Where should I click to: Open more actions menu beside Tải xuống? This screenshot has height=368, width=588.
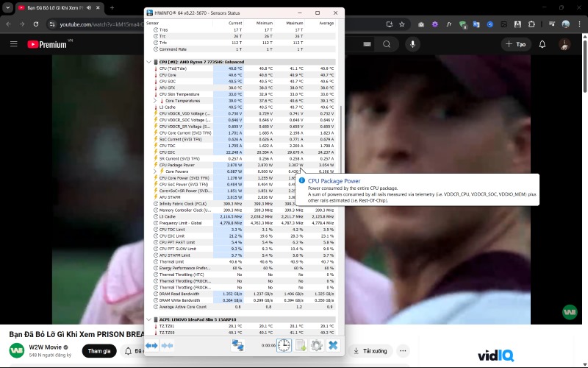pos(403,351)
